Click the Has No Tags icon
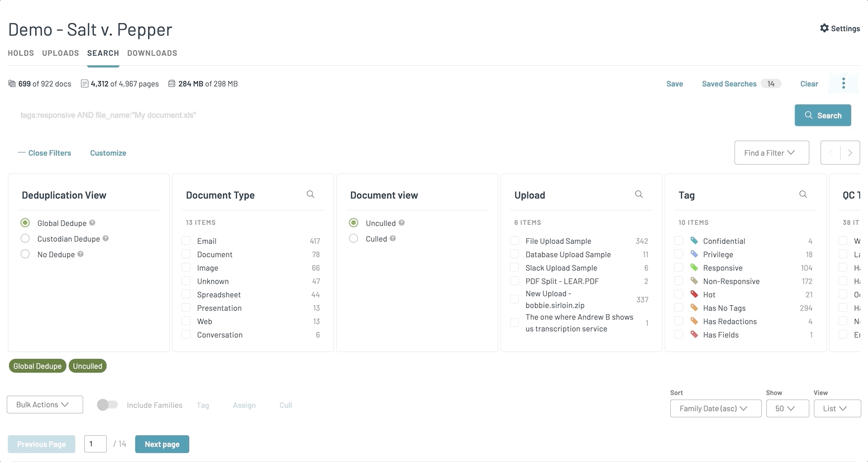868x462 pixels. [x=694, y=307]
